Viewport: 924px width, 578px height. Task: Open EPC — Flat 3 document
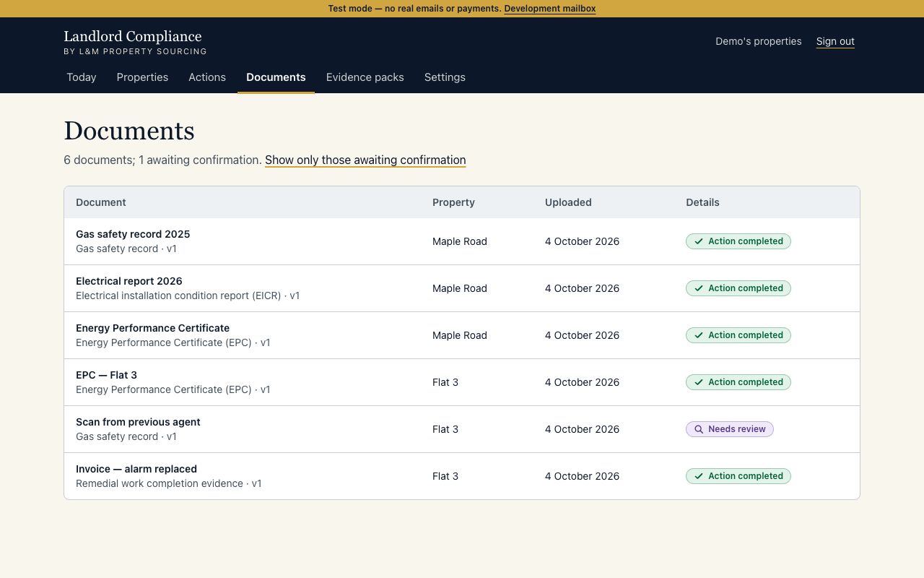coord(106,375)
